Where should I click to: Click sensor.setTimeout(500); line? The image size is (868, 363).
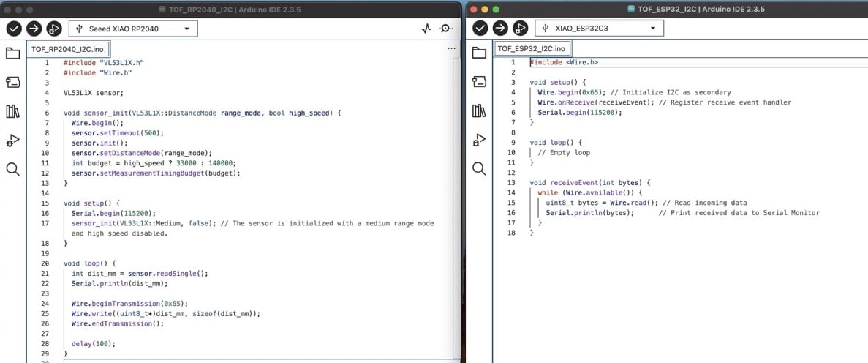click(117, 132)
